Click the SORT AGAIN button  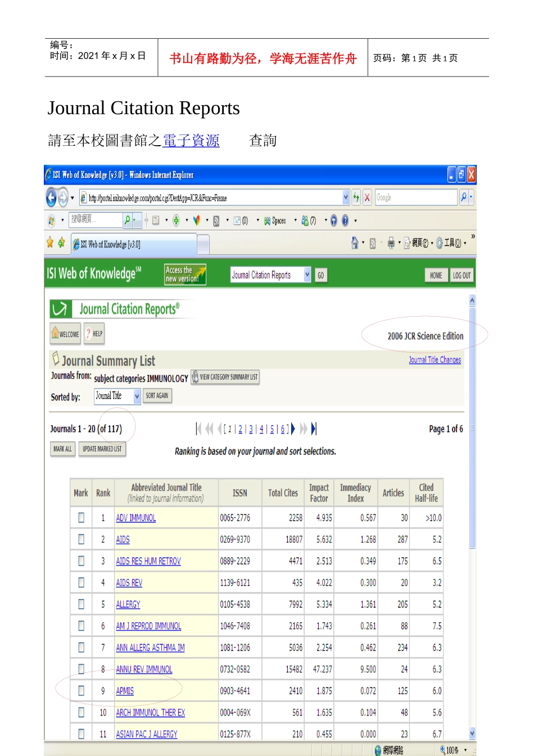[157, 395]
